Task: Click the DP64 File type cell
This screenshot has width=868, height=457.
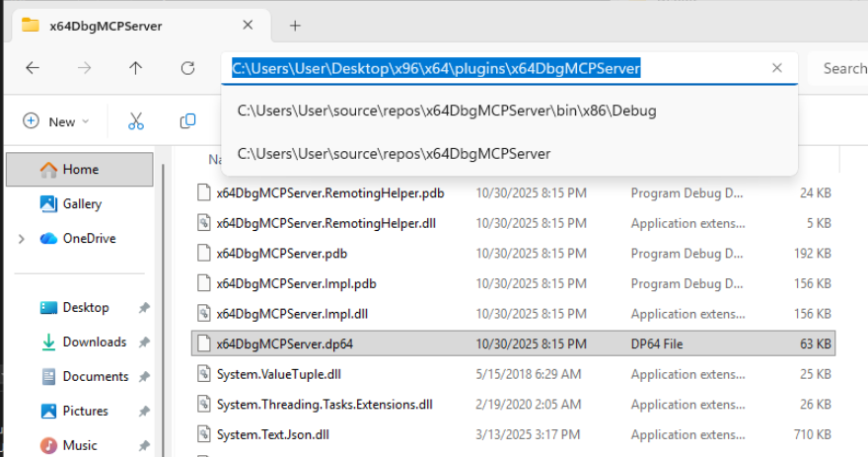Action: click(657, 344)
